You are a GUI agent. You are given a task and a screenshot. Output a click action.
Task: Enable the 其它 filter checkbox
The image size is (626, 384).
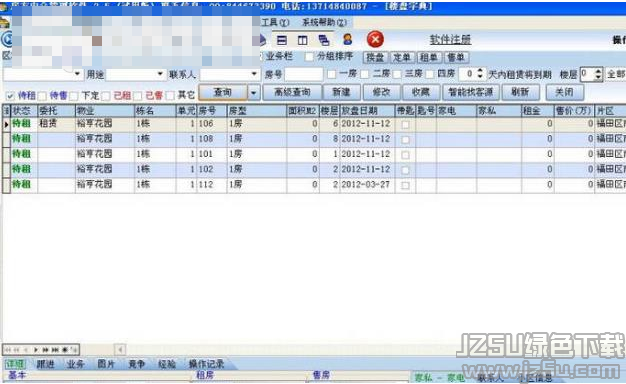click(x=170, y=96)
